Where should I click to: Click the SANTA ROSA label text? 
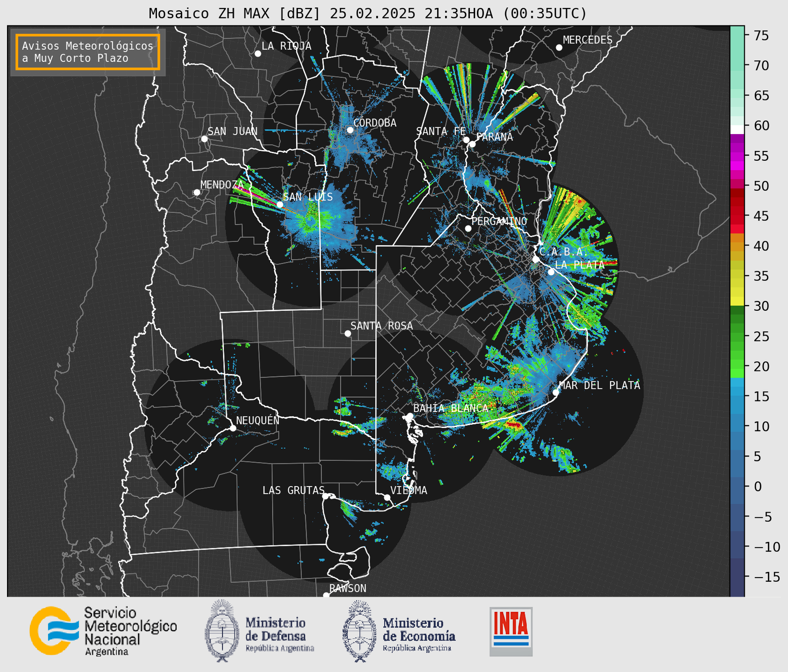pyautogui.click(x=382, y=326)
